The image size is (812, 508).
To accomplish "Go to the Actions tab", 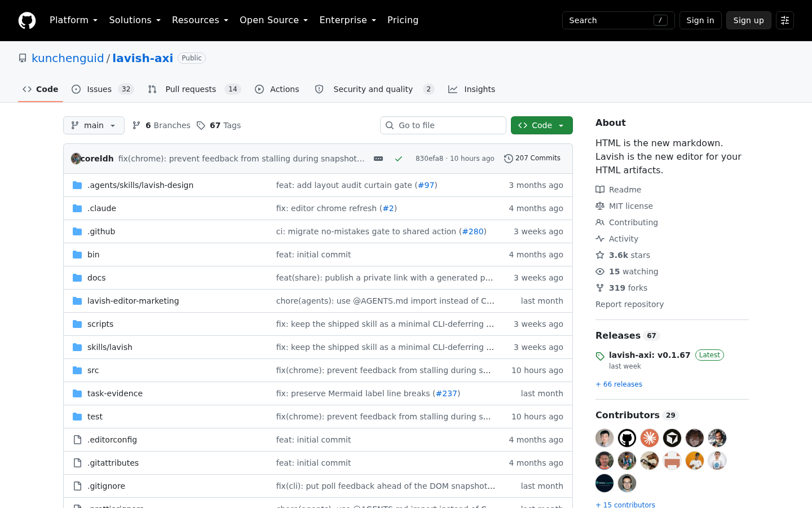I will pyautogui.click(x=277, y=89).
